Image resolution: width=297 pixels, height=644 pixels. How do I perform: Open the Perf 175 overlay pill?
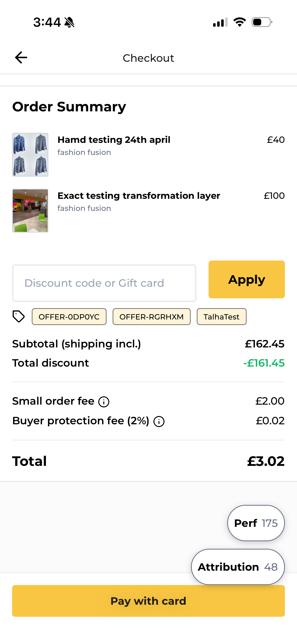(x=256, y=523)
